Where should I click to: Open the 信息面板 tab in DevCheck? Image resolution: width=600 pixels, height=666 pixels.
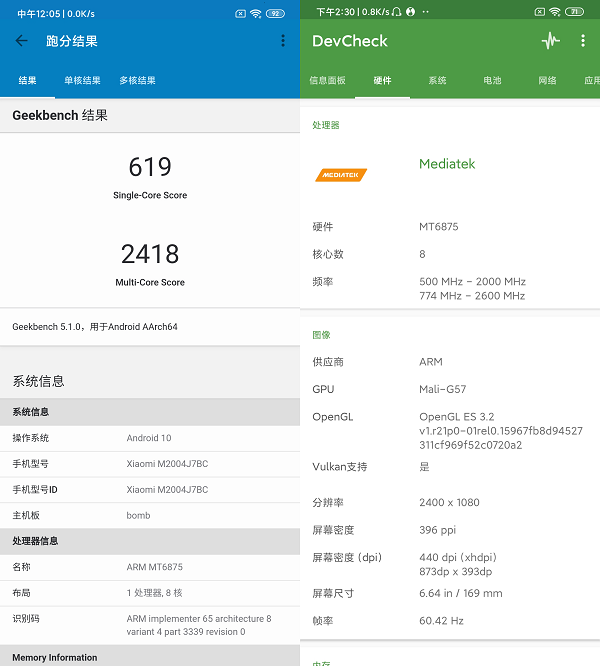tap(327, 80)
